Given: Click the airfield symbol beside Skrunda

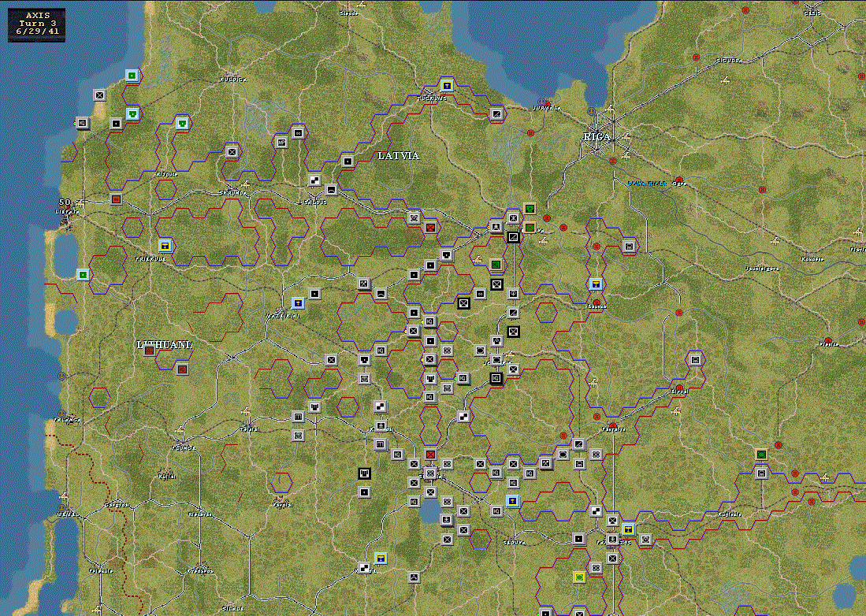Looking at the screenshot, I should [x=245, y=184].
